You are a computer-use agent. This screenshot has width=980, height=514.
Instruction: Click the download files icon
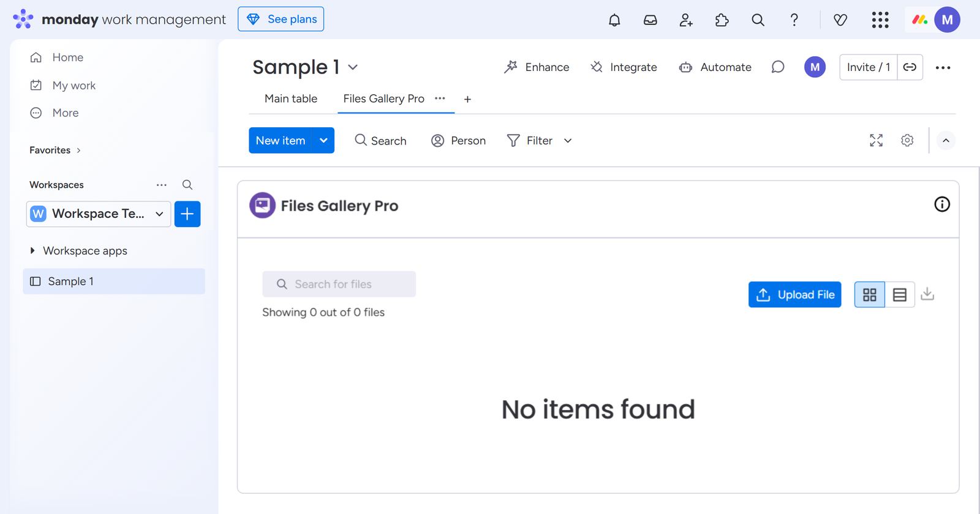928,294
